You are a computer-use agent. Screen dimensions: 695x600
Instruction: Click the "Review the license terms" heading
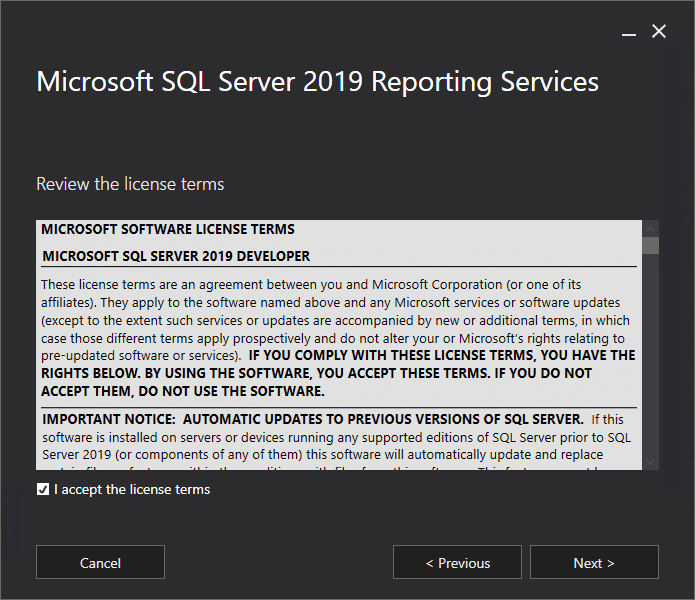point(130,184)
